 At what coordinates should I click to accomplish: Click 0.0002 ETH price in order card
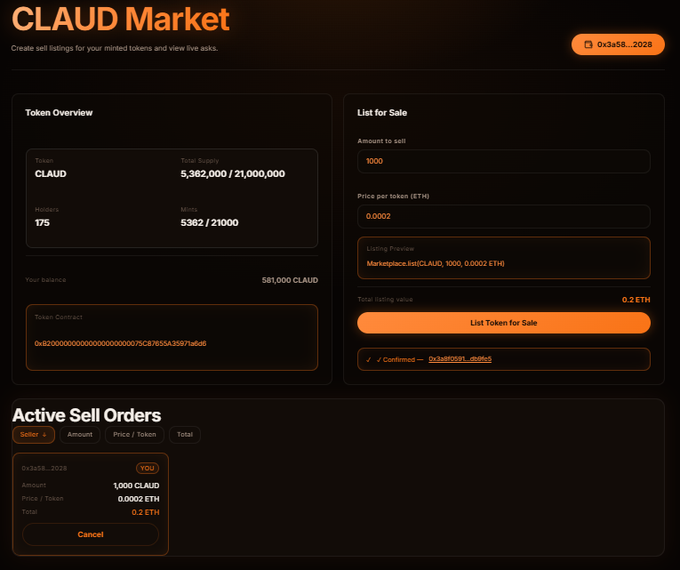tap(138, 499)
